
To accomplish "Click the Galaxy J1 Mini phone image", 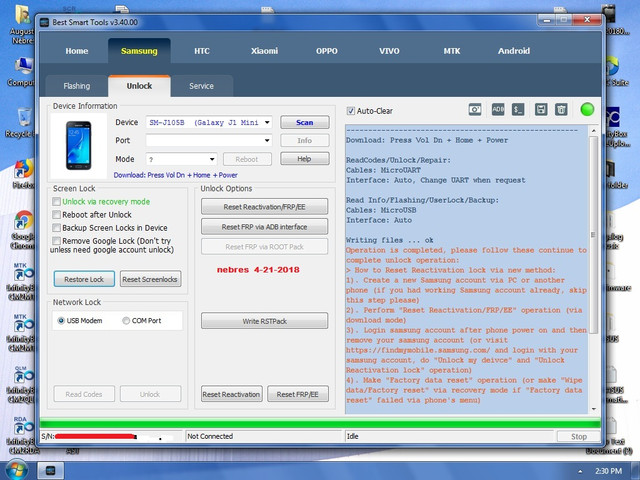I will coord(78,145).
